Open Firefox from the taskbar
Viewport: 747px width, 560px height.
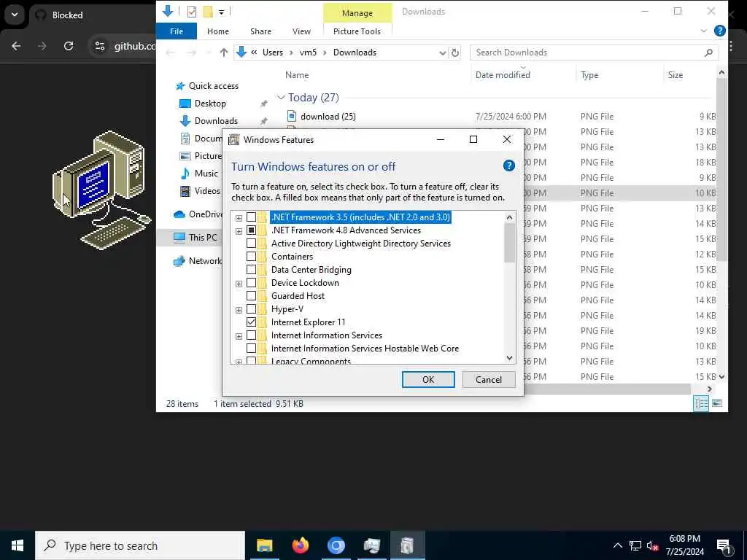click(x=300, y=545)
